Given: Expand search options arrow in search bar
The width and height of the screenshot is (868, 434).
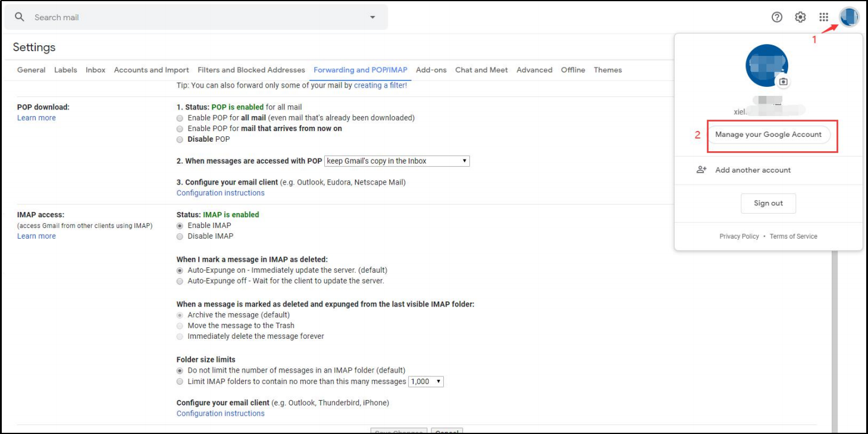Looking at the screenshot, I should (x=372, y=17).
